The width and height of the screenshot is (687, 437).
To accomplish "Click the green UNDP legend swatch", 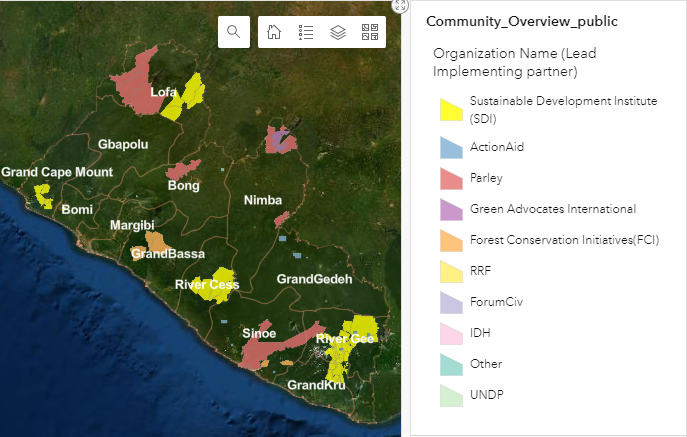I will tap(451, 395).
